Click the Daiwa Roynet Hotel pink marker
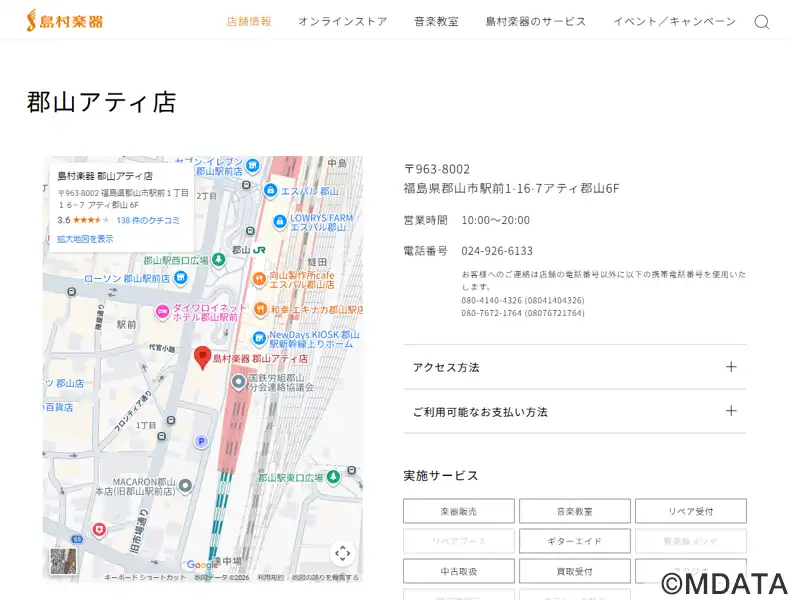The height and width of the screenshot is (600, 800). (161, 313)
